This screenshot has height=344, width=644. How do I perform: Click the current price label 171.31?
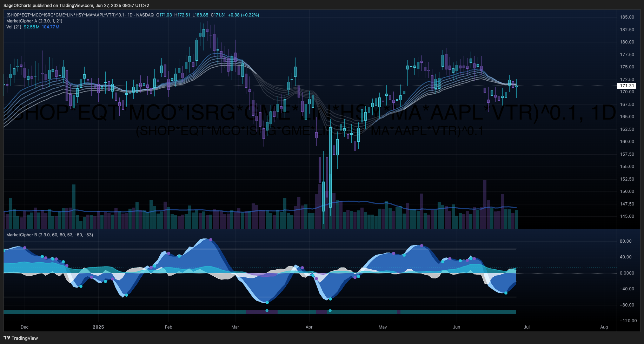pos(627,86)
